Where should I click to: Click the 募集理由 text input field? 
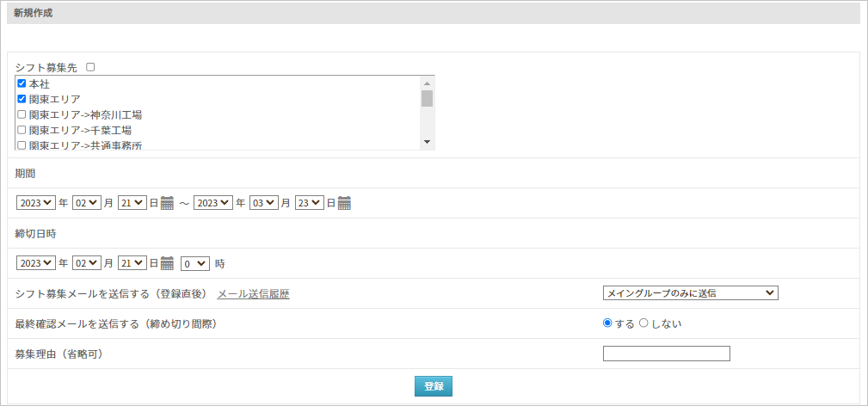667,354
